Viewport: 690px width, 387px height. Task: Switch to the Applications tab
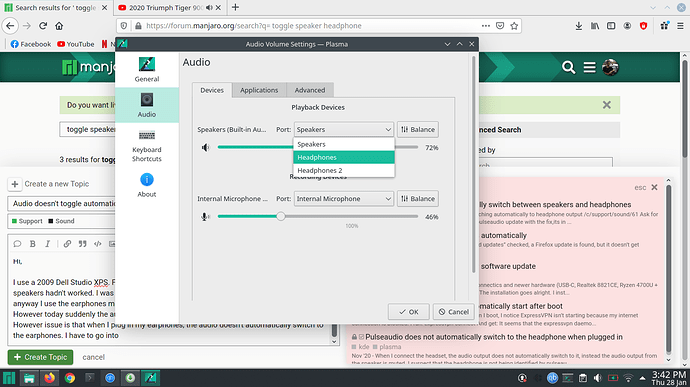pos(259,90)
